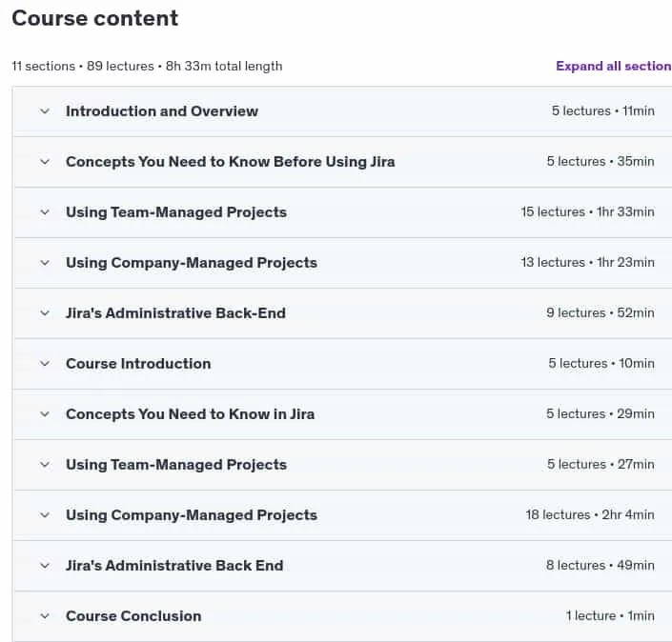Select Course Conclusion section heading
Screen dimensions: 672x642
tap(133, 616)
